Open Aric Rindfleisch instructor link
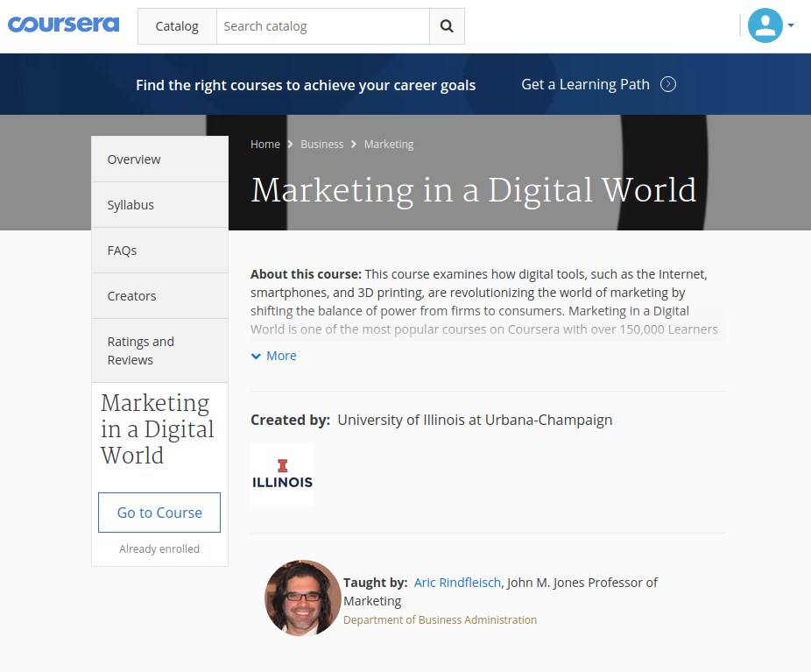The width and height of the screenshot is (811, 672). (457, 583)
